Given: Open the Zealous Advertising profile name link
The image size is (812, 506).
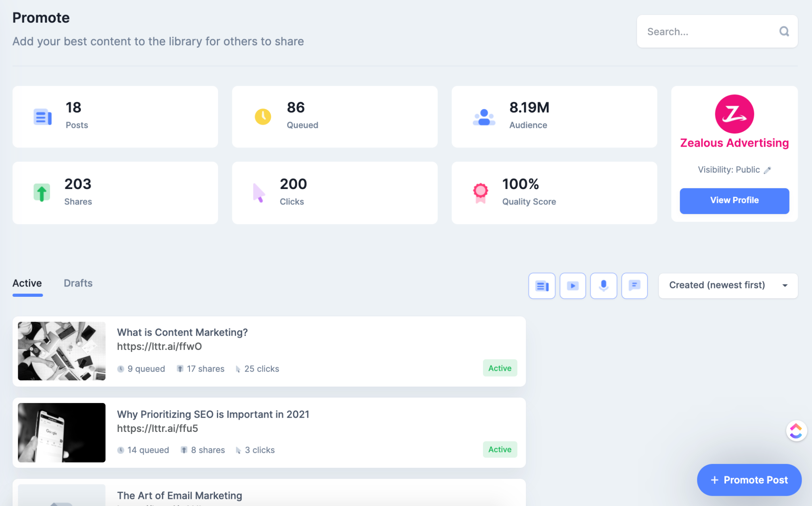Looking at the screenshot, I should pos(734,143).
